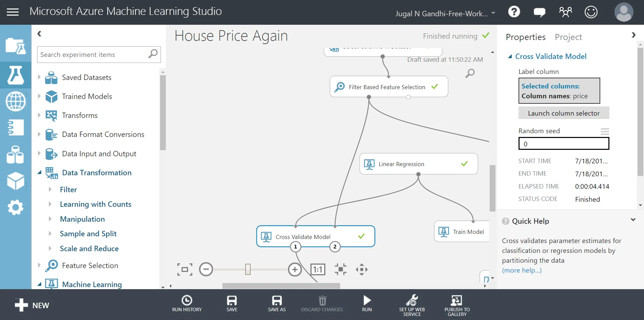Collapse the Data Transformation category
Viewport: 644px width, 320px height.
(x=39, y=173)
